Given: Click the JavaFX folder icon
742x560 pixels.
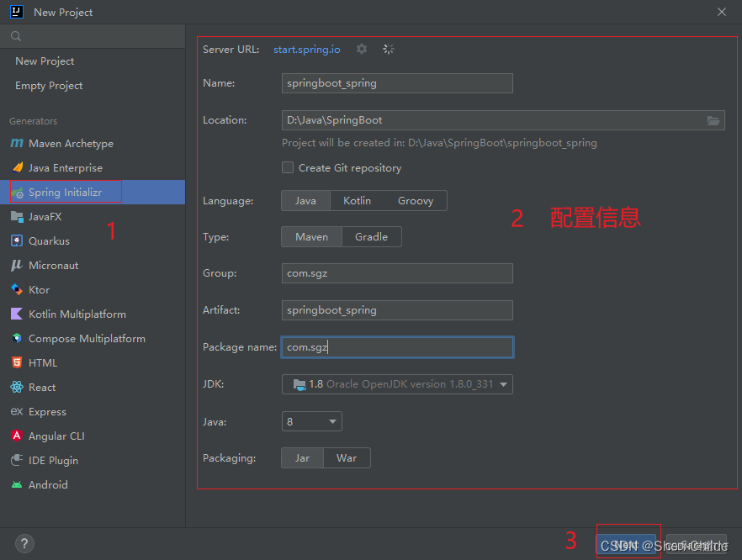Looking at the screenshot, I should [x=17, y=217].
